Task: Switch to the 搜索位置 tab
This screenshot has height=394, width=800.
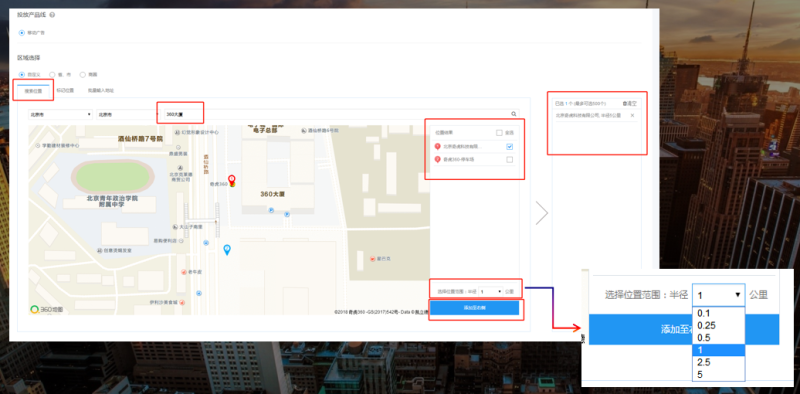Action: pos(33,91)
